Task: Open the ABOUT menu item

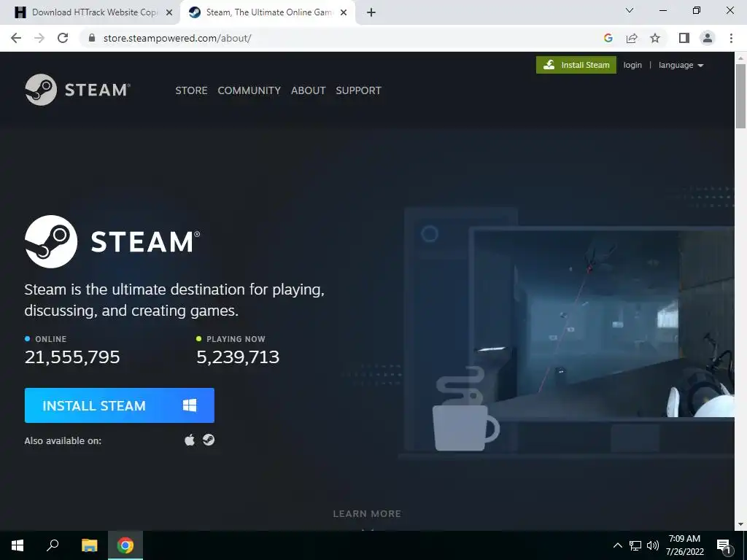Action: pos(309,90)
